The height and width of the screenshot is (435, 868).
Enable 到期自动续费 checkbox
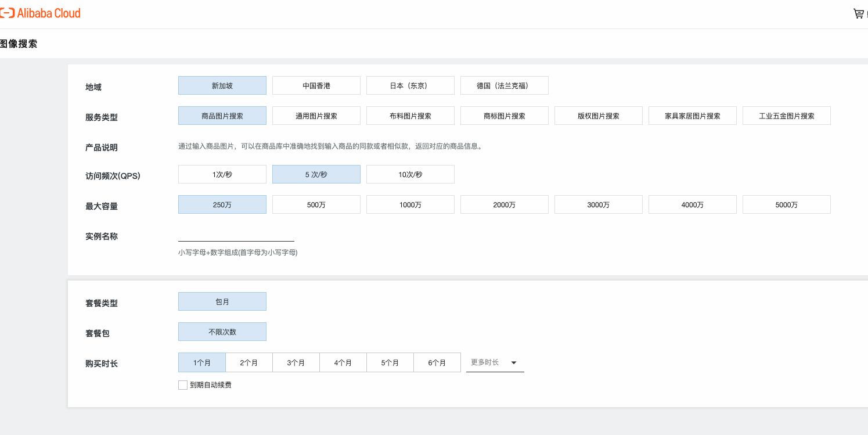(183, 385)
